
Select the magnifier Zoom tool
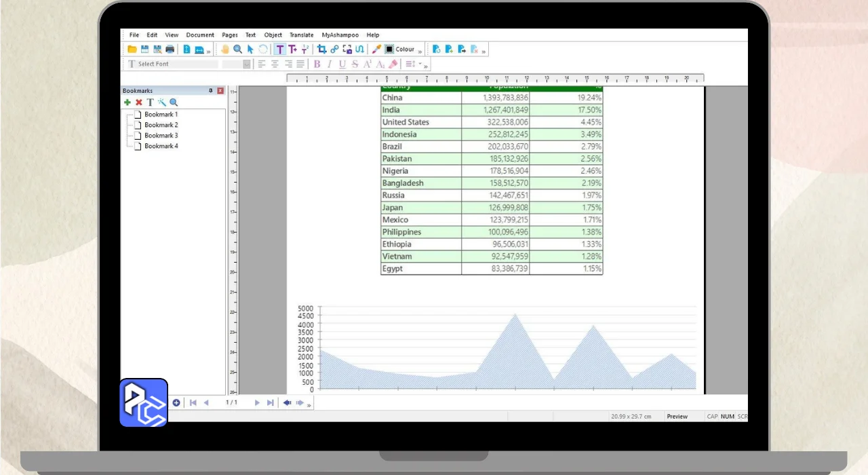tap(237, 49)
